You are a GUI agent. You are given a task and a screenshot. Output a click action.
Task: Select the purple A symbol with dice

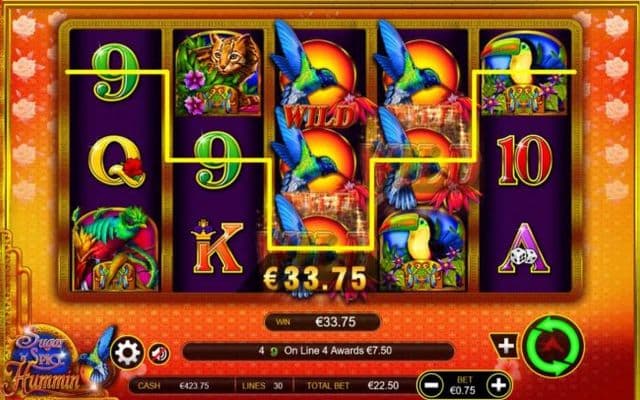[524, 248]
